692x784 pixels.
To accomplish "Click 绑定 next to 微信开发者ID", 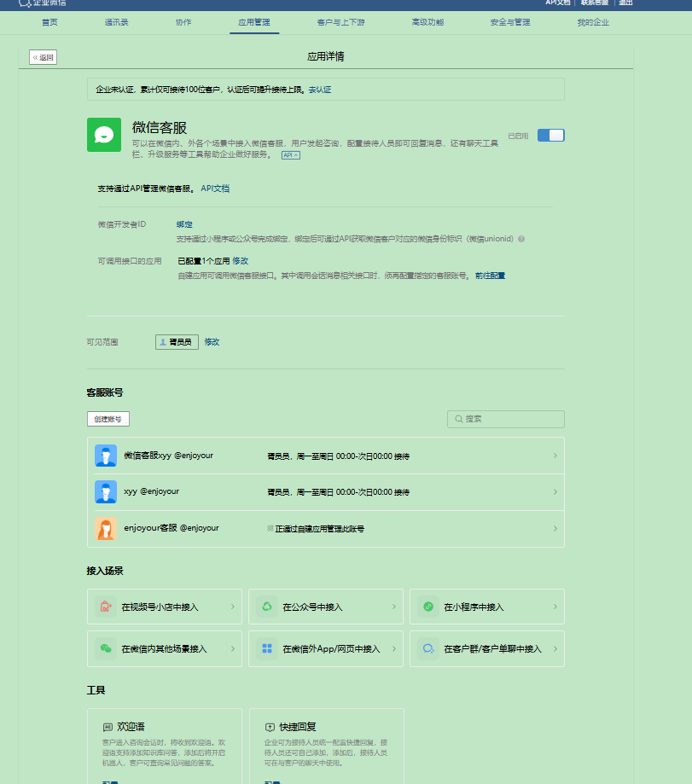I will pos(184,224).
